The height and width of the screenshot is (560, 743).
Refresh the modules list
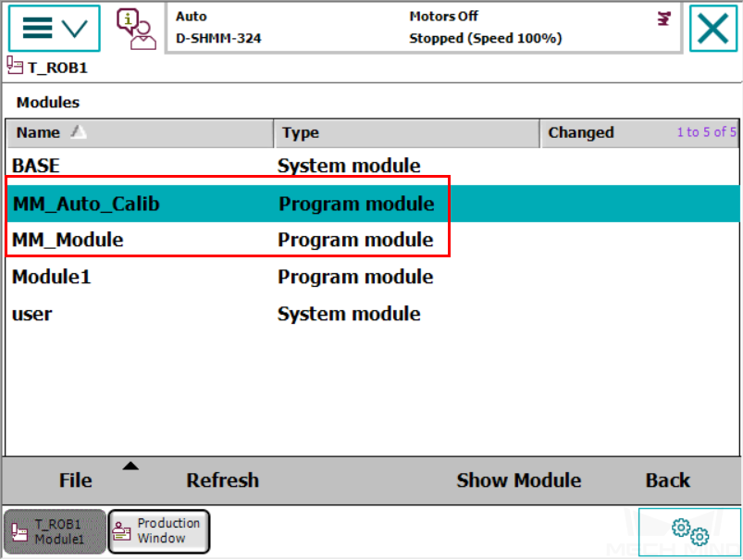(223, 480)
